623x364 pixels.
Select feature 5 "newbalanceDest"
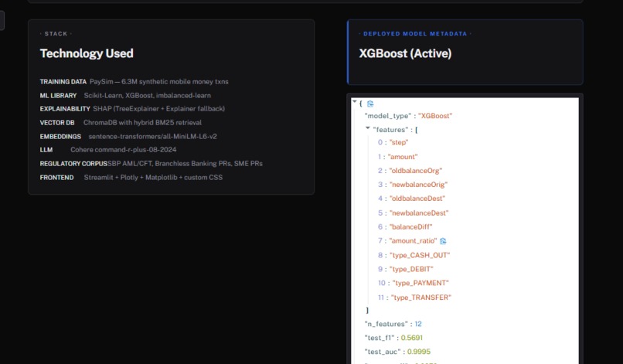pyautogui.click(x=419, y=213)
